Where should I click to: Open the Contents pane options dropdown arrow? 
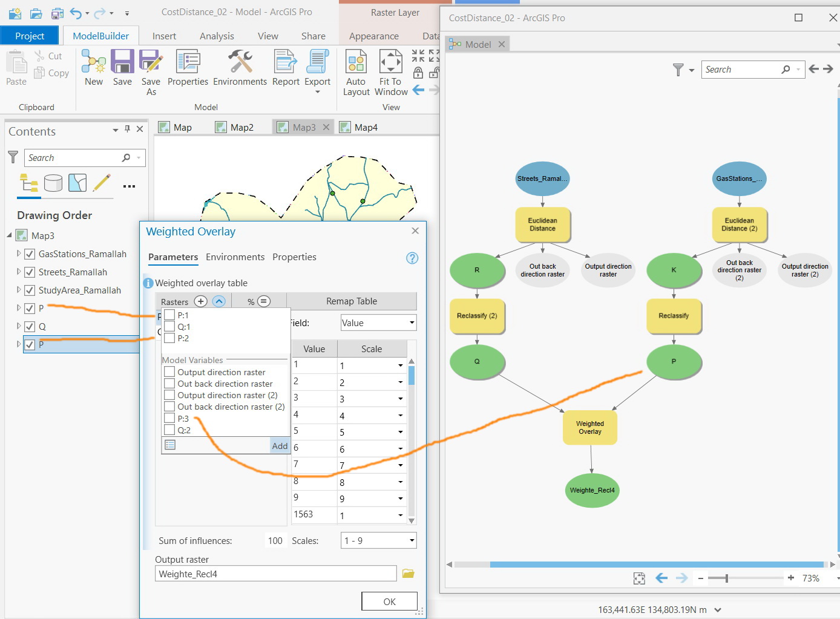click(115, 129)
